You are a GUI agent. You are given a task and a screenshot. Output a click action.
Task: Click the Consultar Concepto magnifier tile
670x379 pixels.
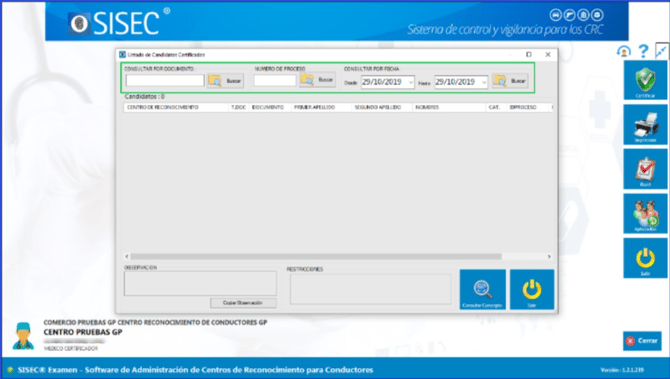click(482, 289)
